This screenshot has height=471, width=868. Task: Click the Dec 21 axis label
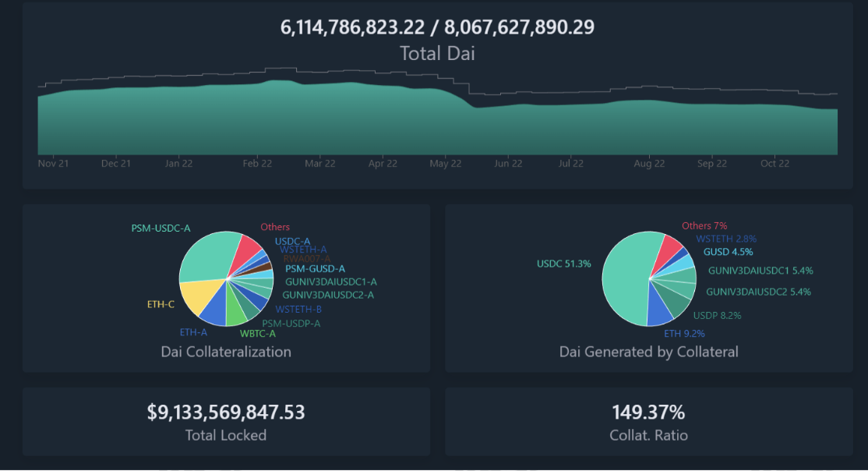pyautogui.click(x=115, y=164)
